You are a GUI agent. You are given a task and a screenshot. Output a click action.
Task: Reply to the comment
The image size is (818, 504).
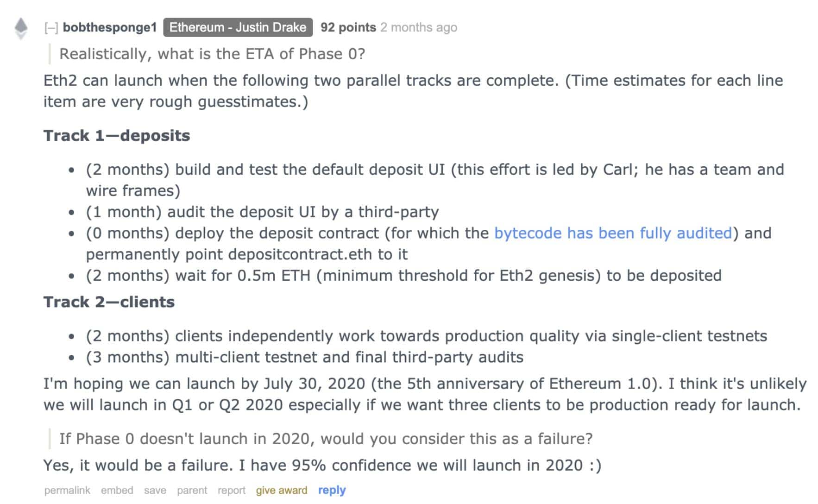(332, 490)
